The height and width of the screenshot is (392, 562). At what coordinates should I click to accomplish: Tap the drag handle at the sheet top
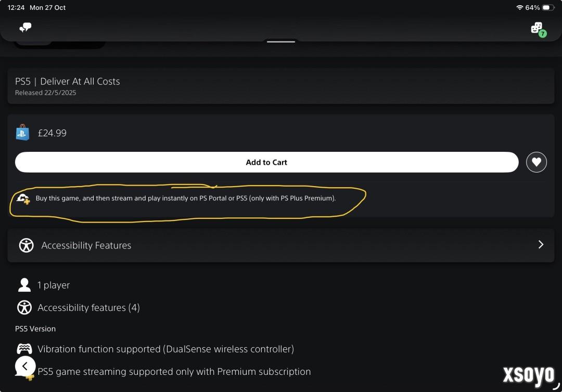281,42
